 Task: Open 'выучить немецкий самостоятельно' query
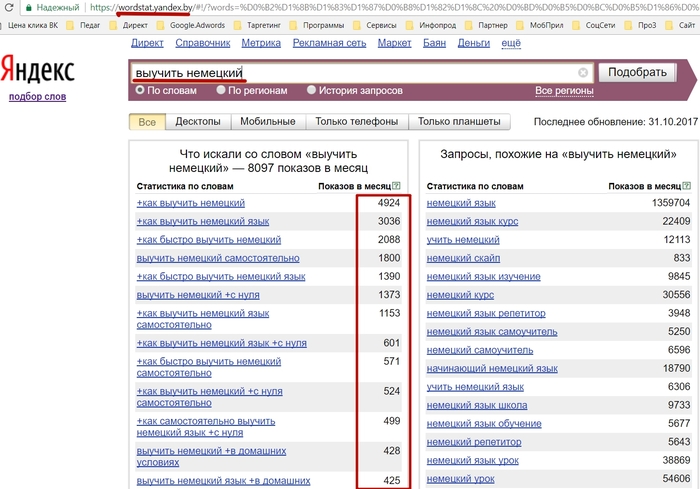click(218, 258)
